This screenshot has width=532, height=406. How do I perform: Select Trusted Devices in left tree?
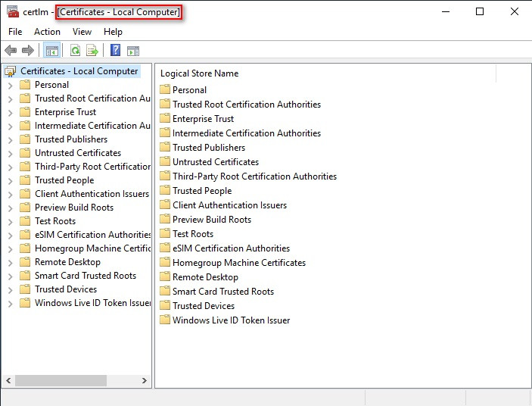(x=66, y=289)
